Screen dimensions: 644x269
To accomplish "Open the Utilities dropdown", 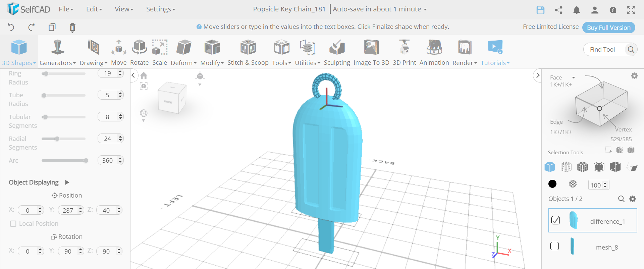I will click(x=308, y=53).
